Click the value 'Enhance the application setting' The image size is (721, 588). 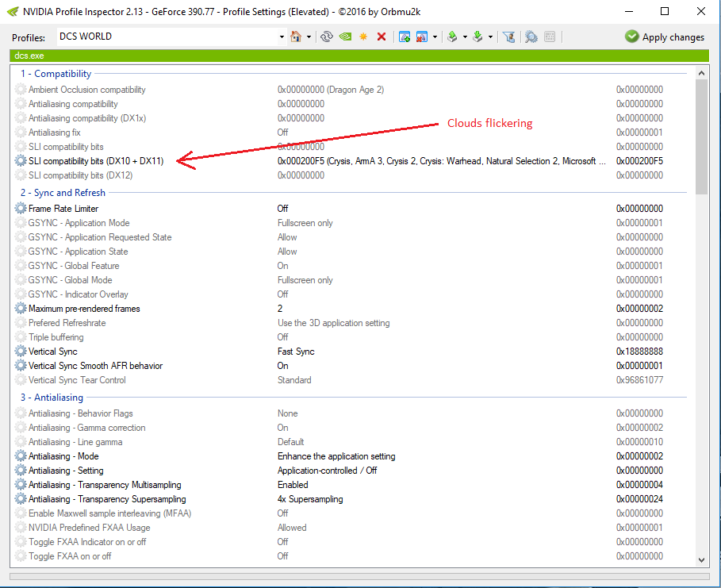click(x=336, y=456)
